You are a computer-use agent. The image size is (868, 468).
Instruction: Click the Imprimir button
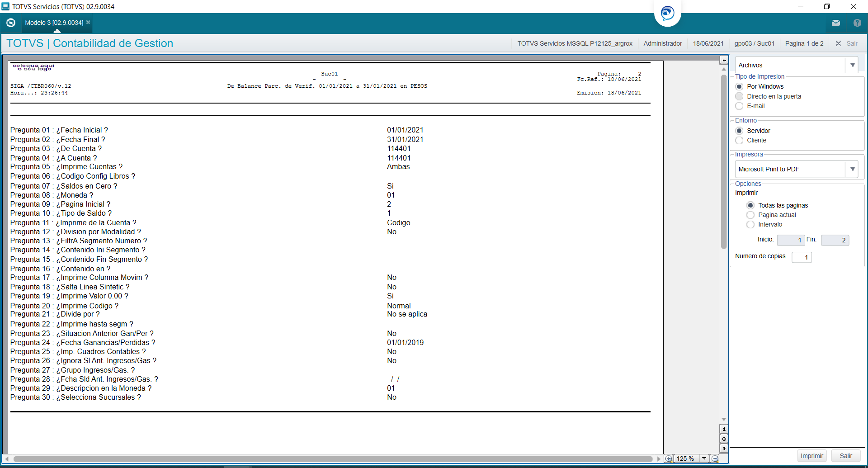click(x=812, y=456)
